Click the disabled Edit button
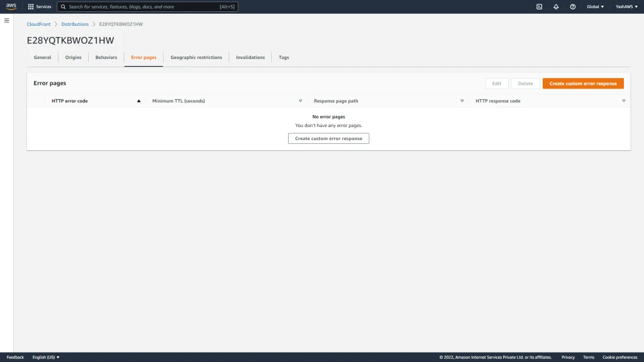The width and height of the screenshot is (644, 362). 497,84
